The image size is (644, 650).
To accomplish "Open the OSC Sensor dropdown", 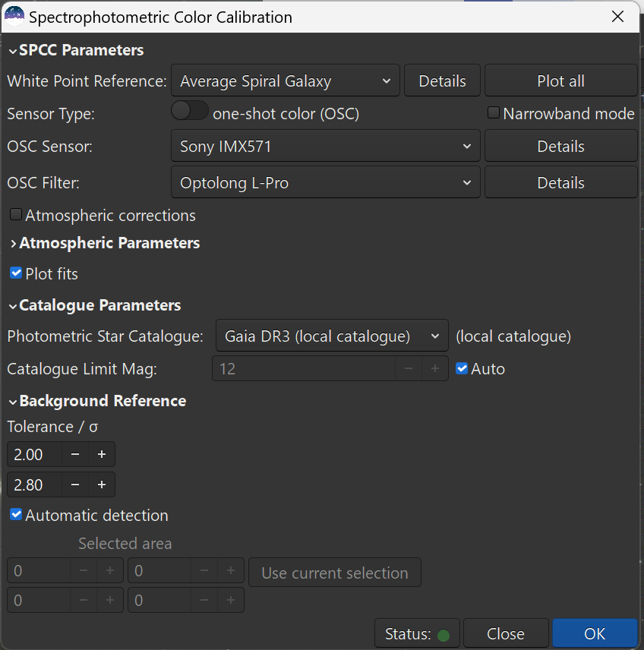I will click(326, 146).
